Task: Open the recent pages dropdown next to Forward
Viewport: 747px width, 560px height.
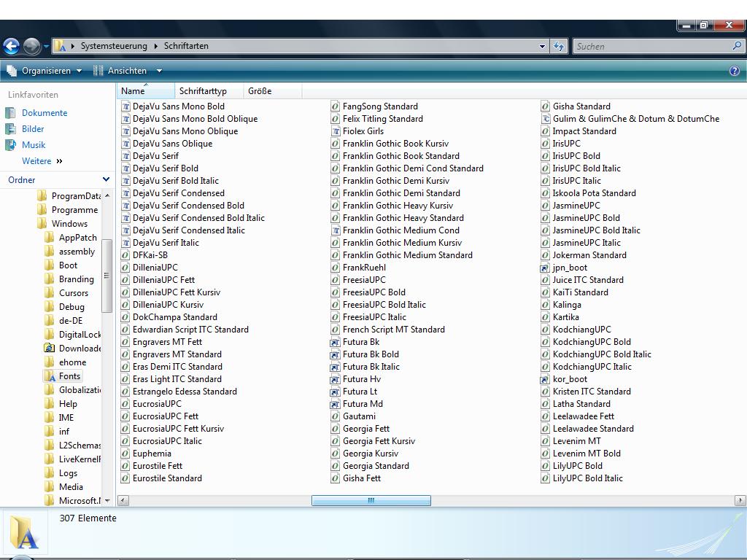Action: click(46, 47)
